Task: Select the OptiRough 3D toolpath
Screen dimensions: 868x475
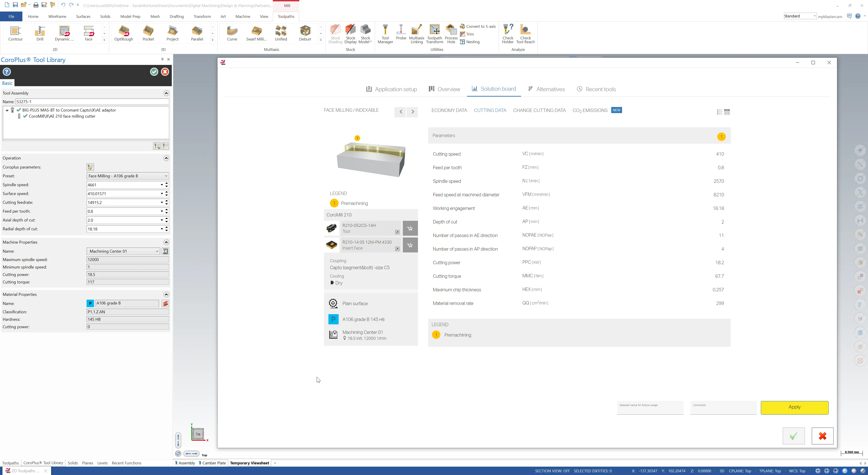Action: (123, 33)
